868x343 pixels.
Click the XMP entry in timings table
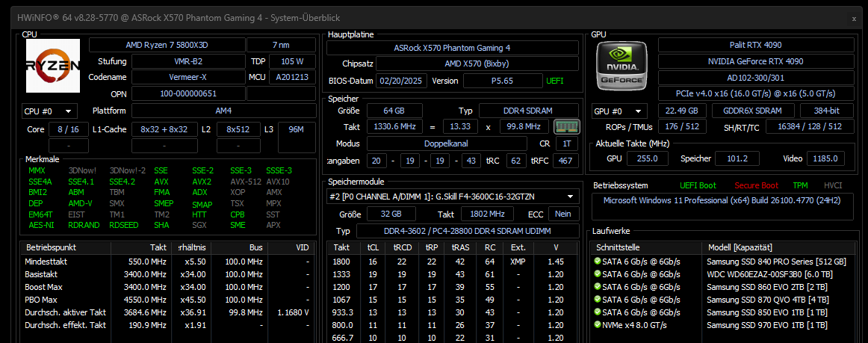click(518, 261)
